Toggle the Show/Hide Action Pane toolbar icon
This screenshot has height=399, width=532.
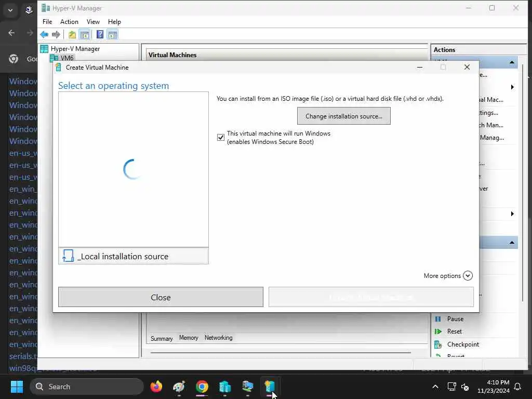(x=112, y=34)
